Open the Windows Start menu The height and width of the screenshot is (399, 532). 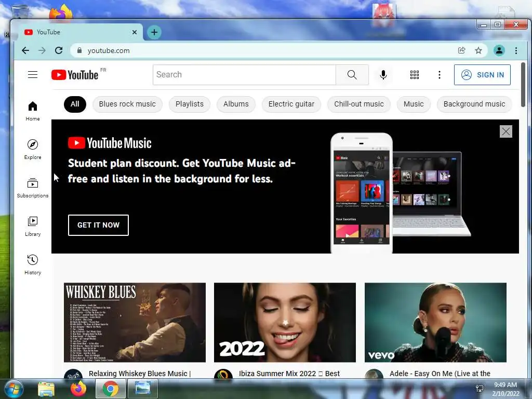[x=14, y=389]
